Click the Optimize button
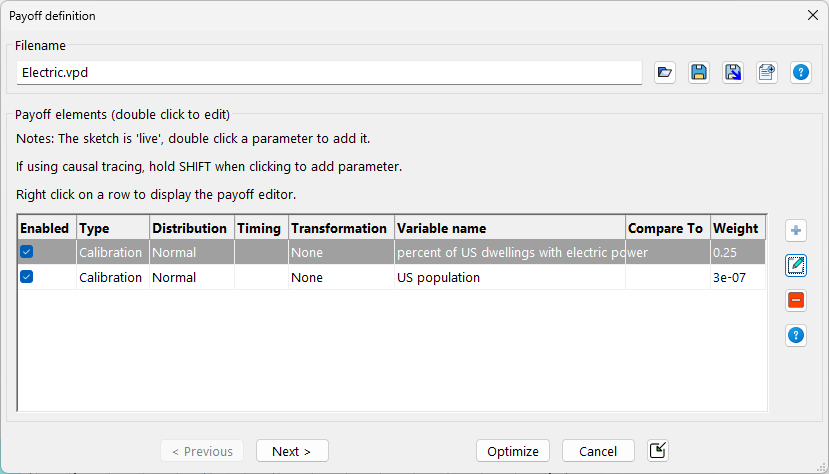 [x=513, y=451]
